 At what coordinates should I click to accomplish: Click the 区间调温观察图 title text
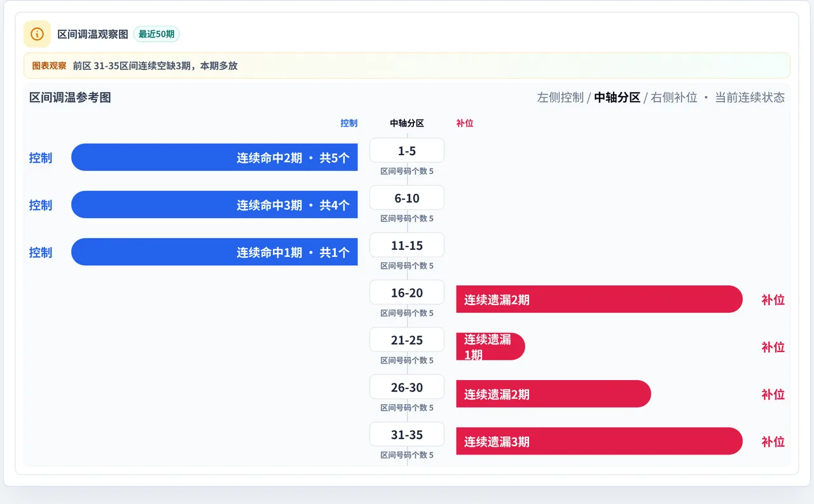pos(93,34)
